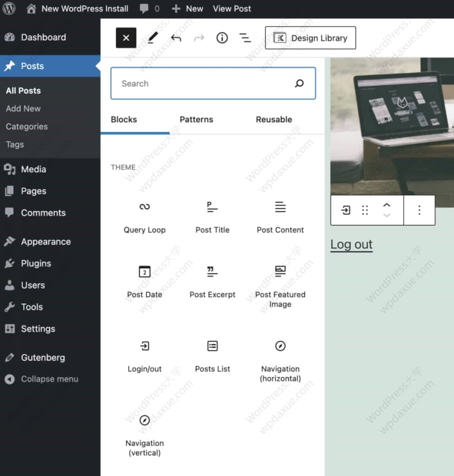Open Tags under Posts
Screen dimensions: 454x476
point(15,144)
